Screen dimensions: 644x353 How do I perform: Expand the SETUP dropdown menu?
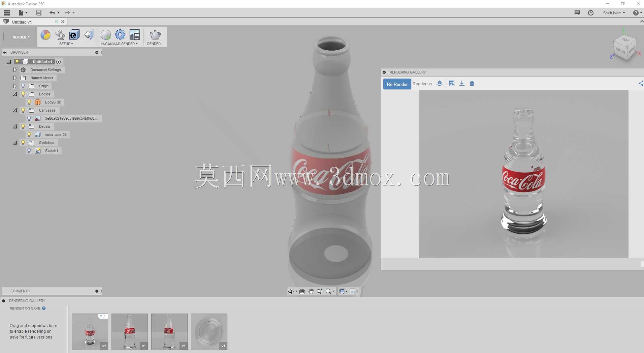(66, 44)
